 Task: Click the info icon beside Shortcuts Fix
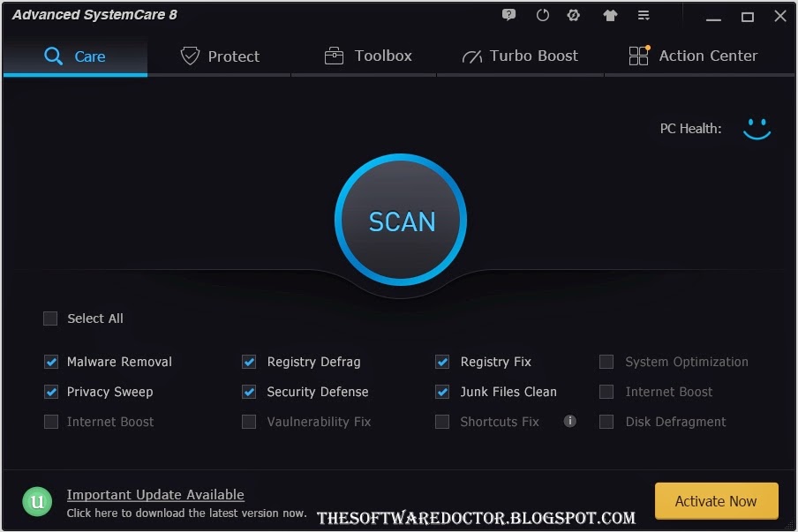point(570,421)
